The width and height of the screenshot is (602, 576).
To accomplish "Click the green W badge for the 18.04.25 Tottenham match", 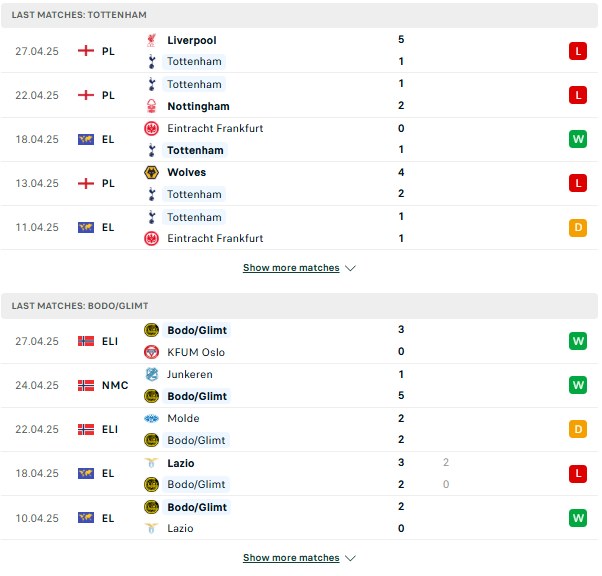I will (x=578, y=139).
